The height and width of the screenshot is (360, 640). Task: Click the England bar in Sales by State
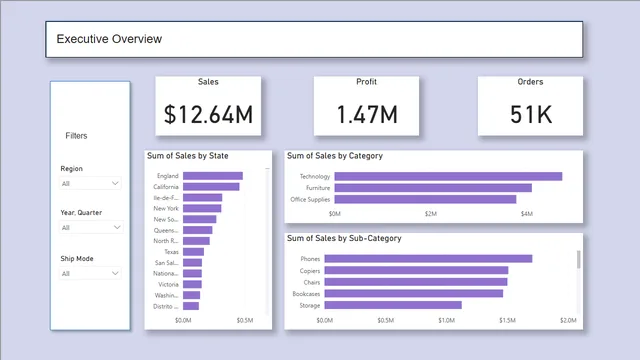[213, 176]
